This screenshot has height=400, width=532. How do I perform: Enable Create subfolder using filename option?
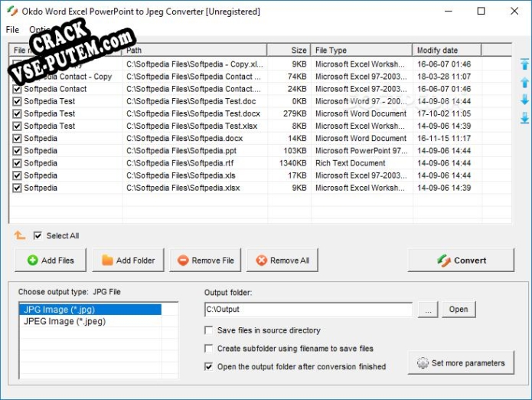coord(209,349)
